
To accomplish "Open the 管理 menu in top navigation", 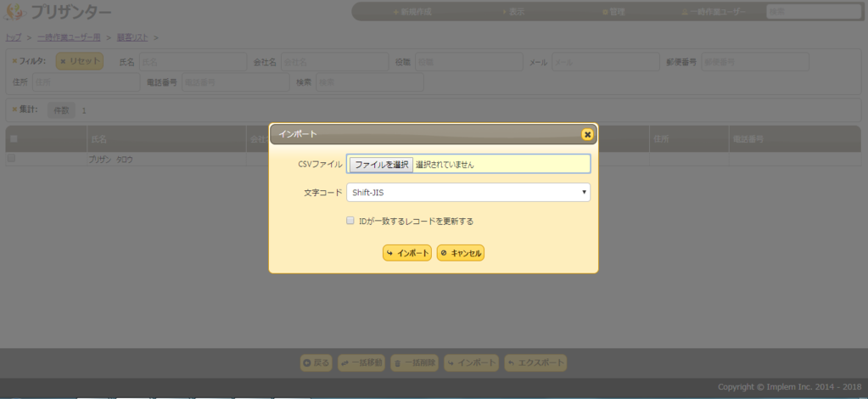I will point(614,12).
